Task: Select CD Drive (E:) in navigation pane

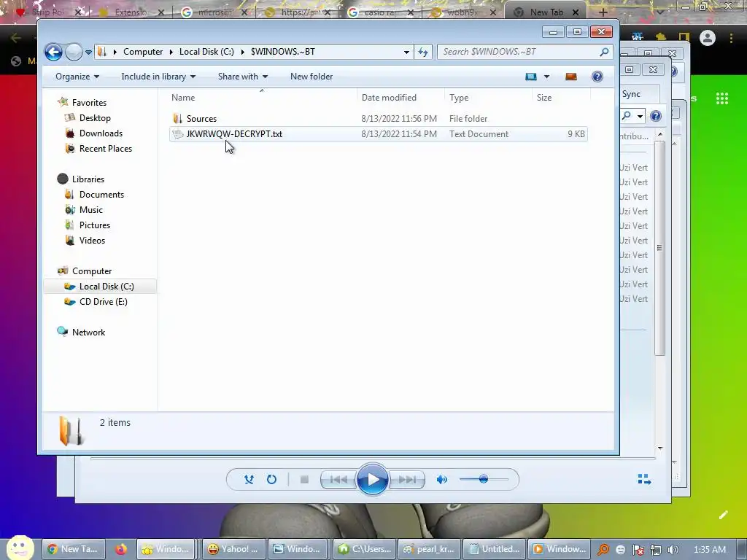Action: tap(104, 302)
